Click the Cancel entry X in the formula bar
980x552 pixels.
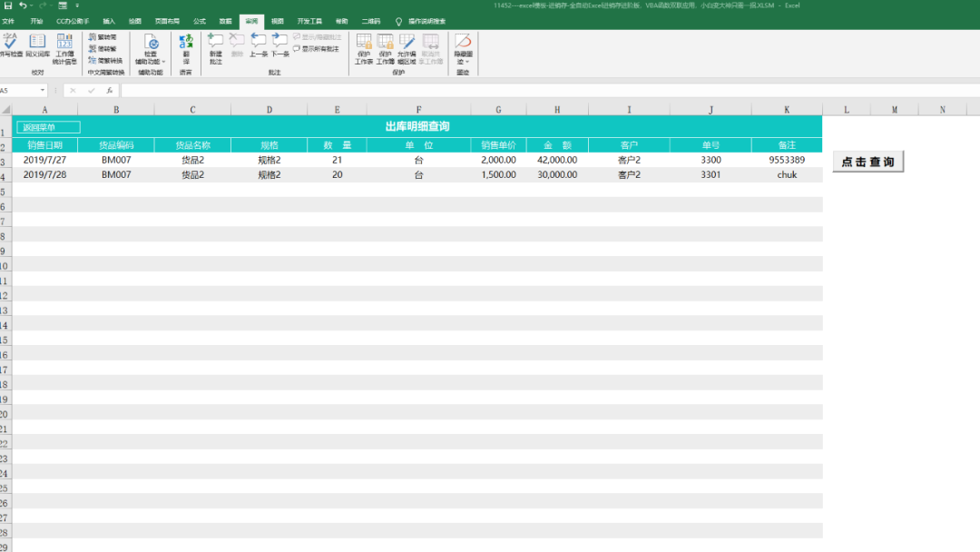click(x=73, y=91)
